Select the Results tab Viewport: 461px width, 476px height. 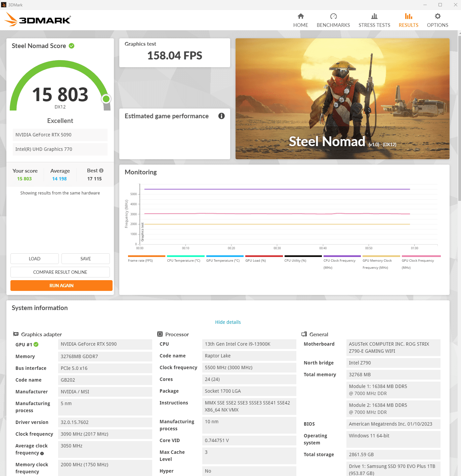408,20
